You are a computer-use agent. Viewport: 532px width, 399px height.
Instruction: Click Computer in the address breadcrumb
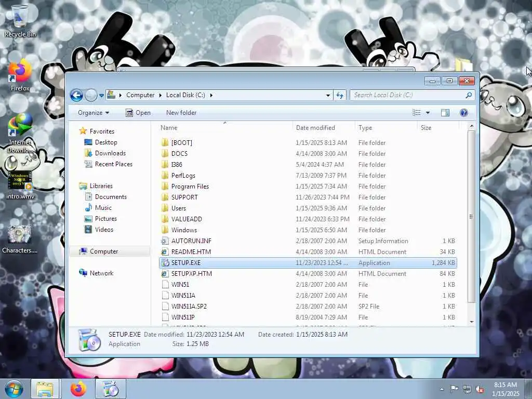[140, 96]
